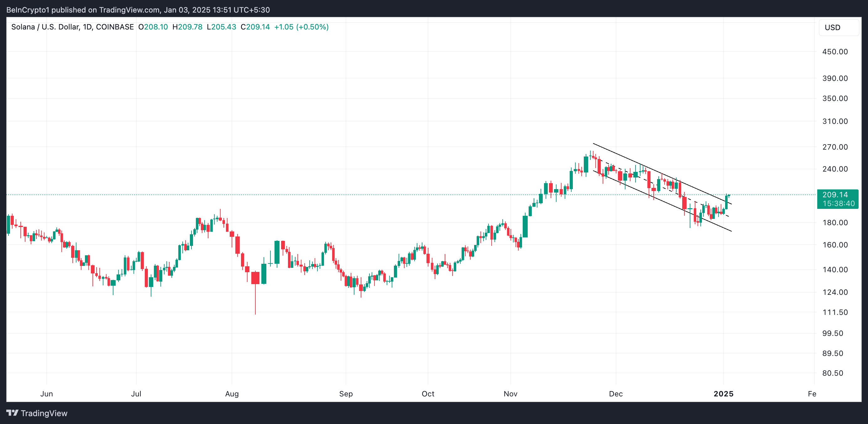Click the +1.05 (+0.50%) change value

coord(301,27)
